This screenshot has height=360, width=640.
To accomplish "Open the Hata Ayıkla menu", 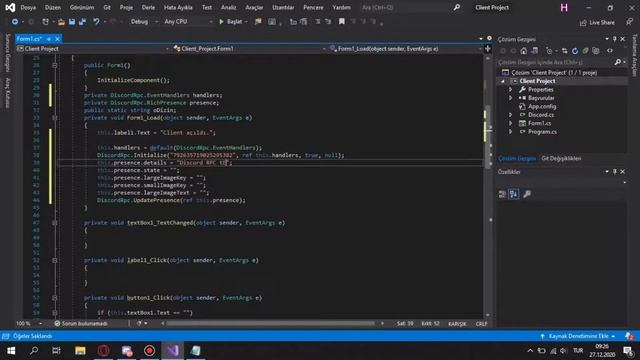I will coord(178,7).
